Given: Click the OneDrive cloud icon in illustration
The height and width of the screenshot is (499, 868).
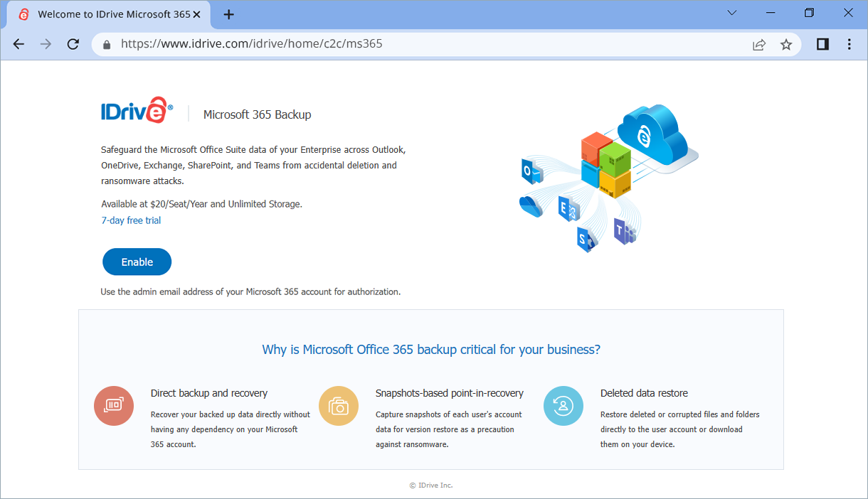Looking at the screenshot, I should point(531,205).
